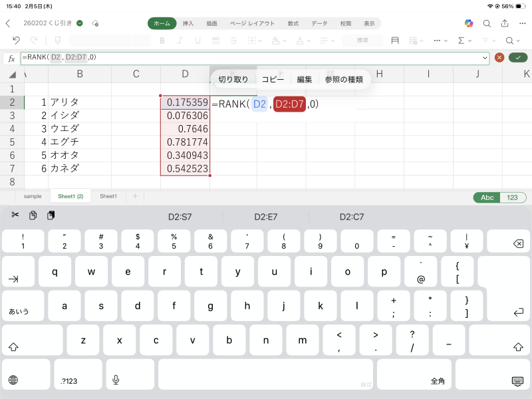This screenshot has height=399, width=532.
Task: Tap the Copilot icon in title bar
Action: 469,23
